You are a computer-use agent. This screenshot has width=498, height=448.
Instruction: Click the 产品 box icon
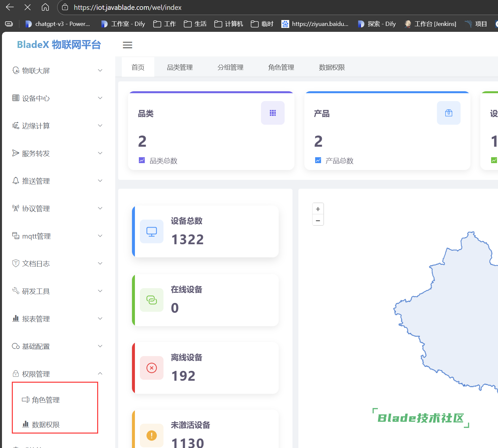coord(448,113)
